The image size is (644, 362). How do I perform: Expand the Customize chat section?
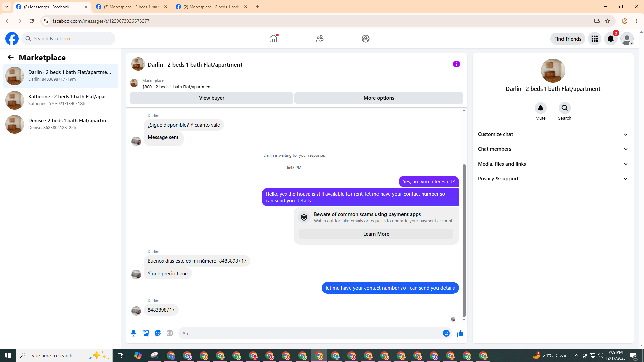pos(553,134)
